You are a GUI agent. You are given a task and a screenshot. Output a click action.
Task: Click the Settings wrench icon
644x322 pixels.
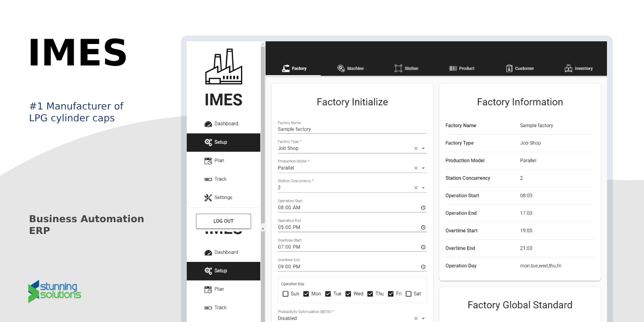pos(208,197)
